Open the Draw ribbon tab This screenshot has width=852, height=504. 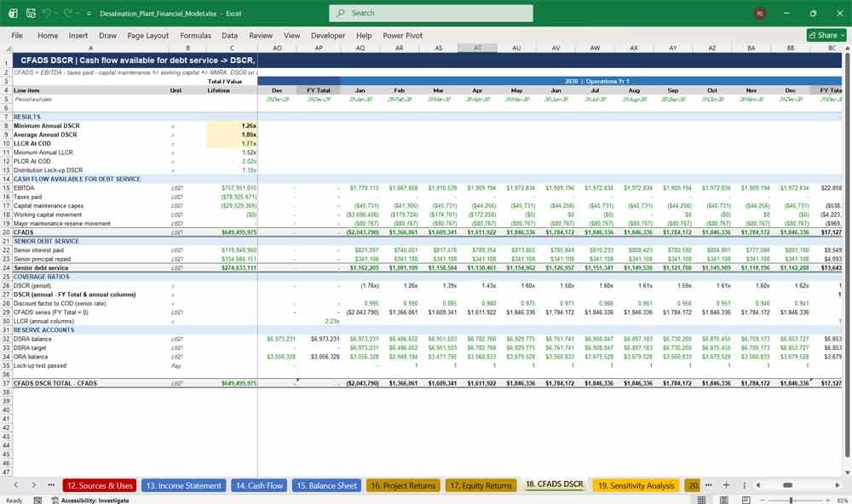coord(107,35)
